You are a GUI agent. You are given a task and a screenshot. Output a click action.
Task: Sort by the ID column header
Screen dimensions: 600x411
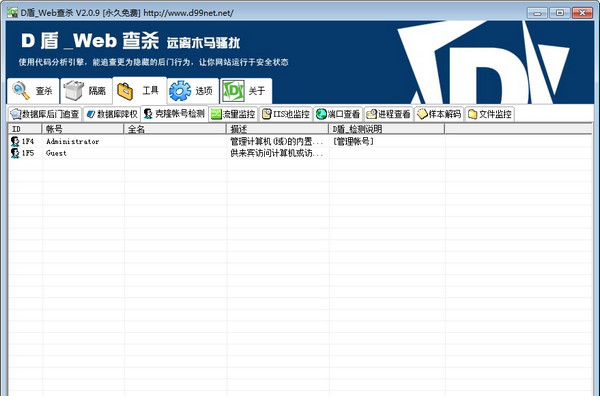click(25, 129)
